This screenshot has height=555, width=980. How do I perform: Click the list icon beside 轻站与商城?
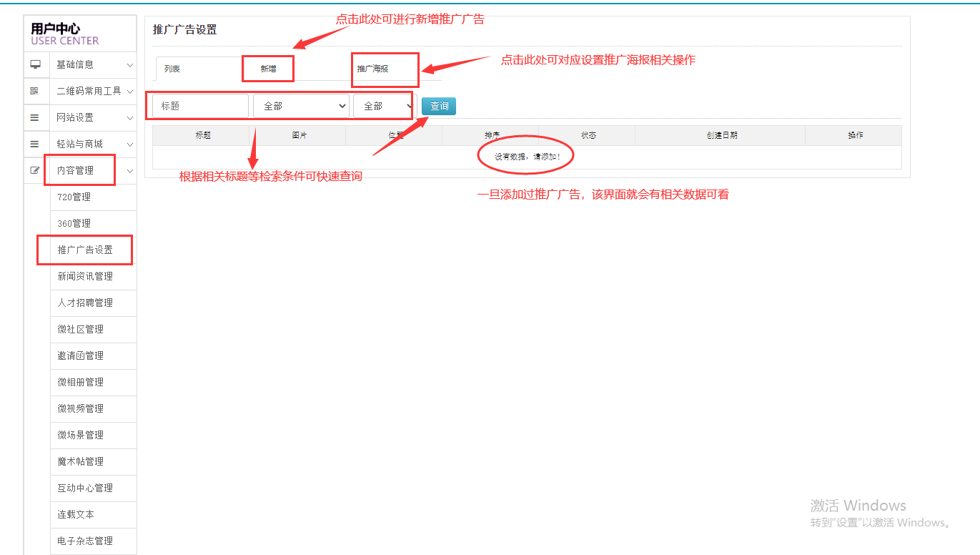pyautogui.click(x=35, y=144)
